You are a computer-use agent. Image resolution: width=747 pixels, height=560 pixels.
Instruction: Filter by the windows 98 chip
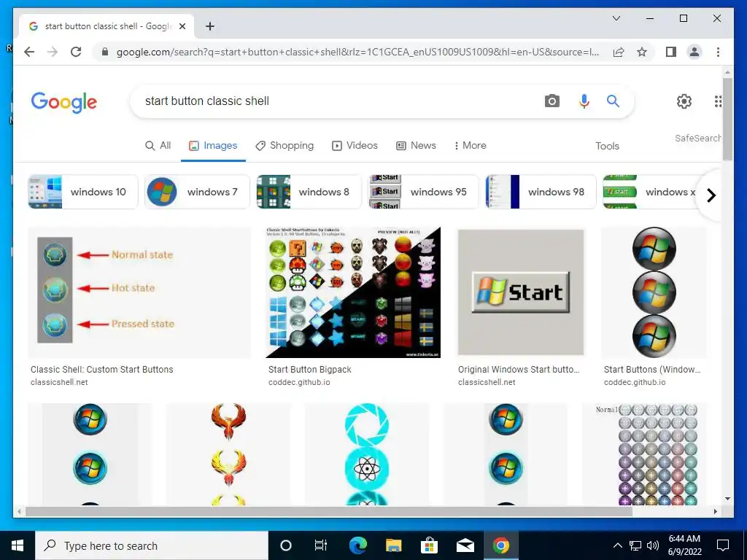point(541,192)
